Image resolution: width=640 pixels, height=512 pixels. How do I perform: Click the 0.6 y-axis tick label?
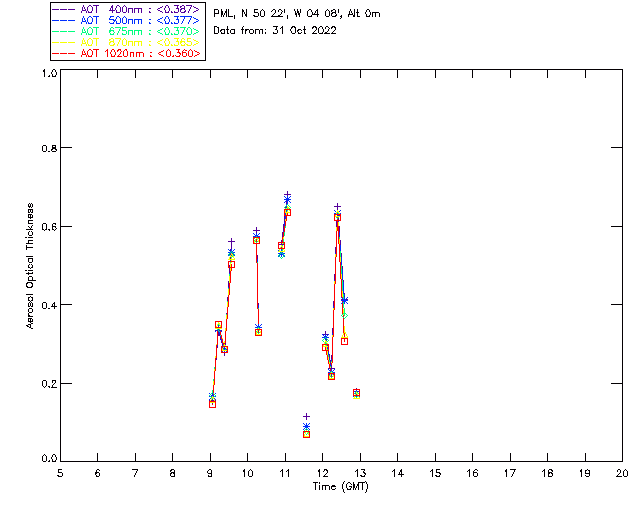pyautogui.click(x=49, y=227)
